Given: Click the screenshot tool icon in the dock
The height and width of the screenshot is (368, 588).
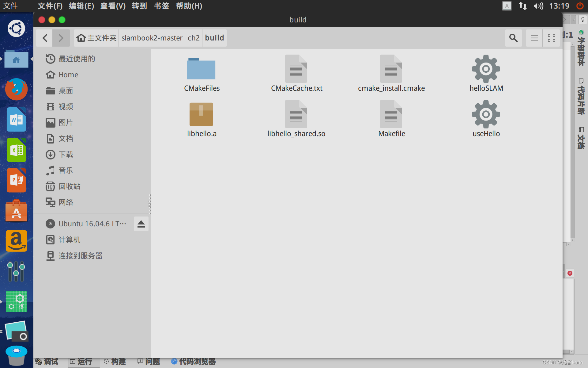Looking at the screenshot, I should 16,331.
